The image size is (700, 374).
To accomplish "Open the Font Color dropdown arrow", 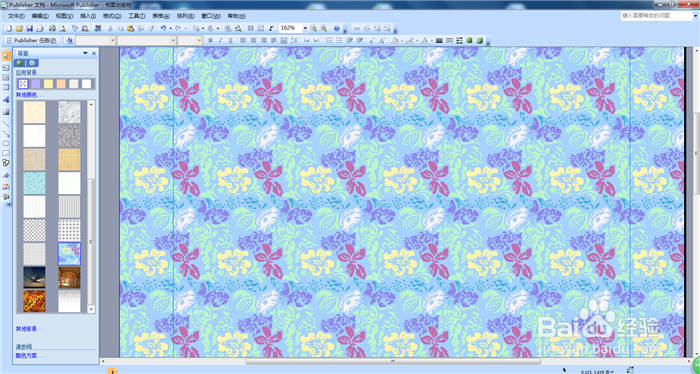I will coord(432,41).
